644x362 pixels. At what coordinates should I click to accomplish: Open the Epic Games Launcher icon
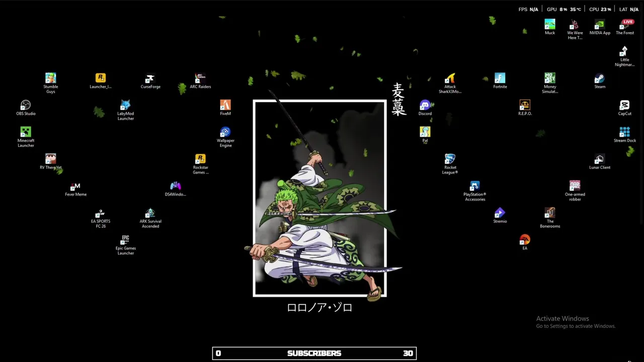[x=125, y=245]
